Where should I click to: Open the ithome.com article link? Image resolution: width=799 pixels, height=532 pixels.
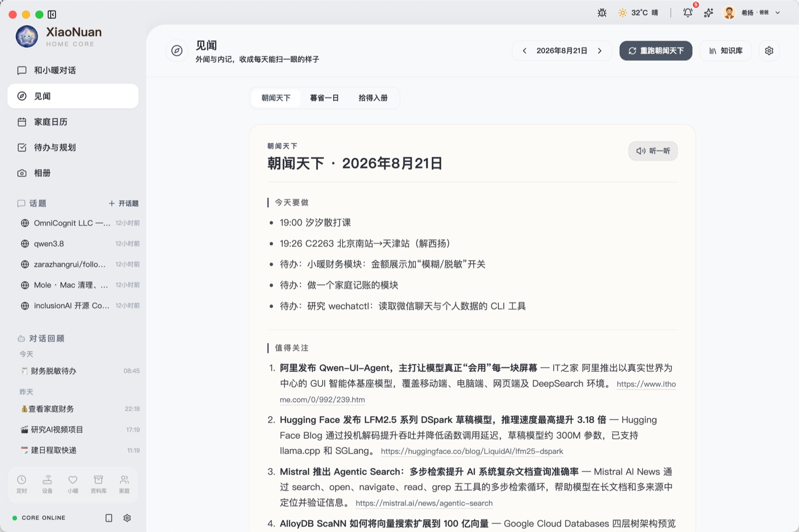[x=646, y=384]
